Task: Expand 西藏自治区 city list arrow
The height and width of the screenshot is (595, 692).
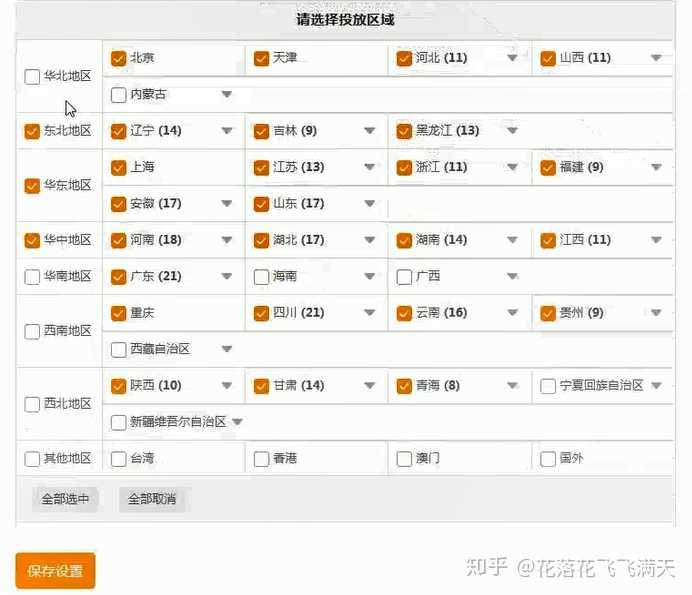Action: (227, 349)
